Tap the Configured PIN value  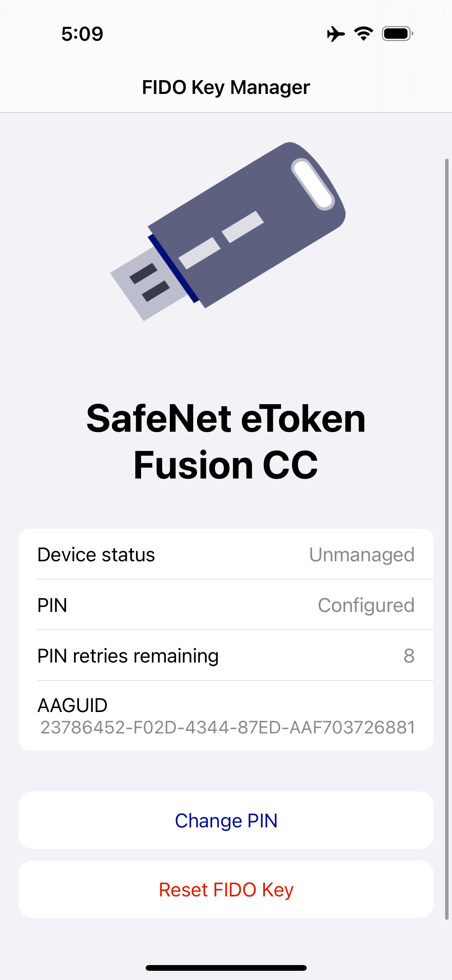click(x=366, y=605)
